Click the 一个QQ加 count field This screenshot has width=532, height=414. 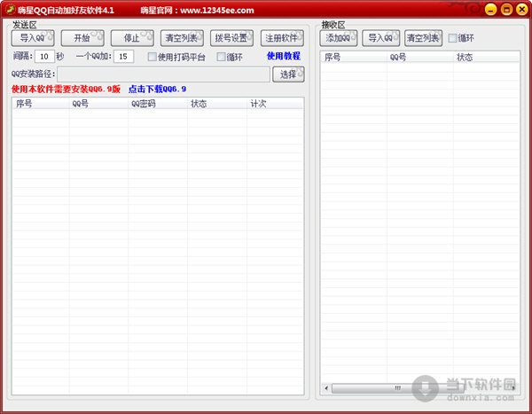[x=123, y=57]
